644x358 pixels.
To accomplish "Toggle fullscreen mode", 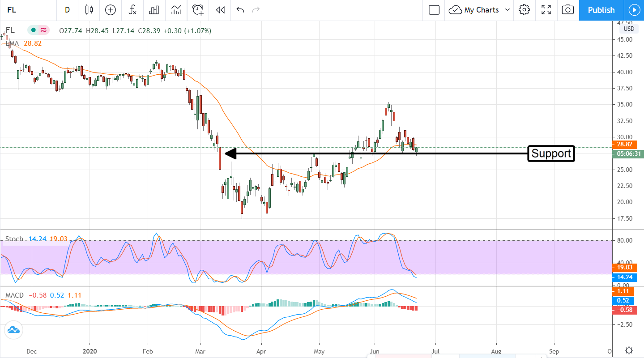I will point(546,10).
